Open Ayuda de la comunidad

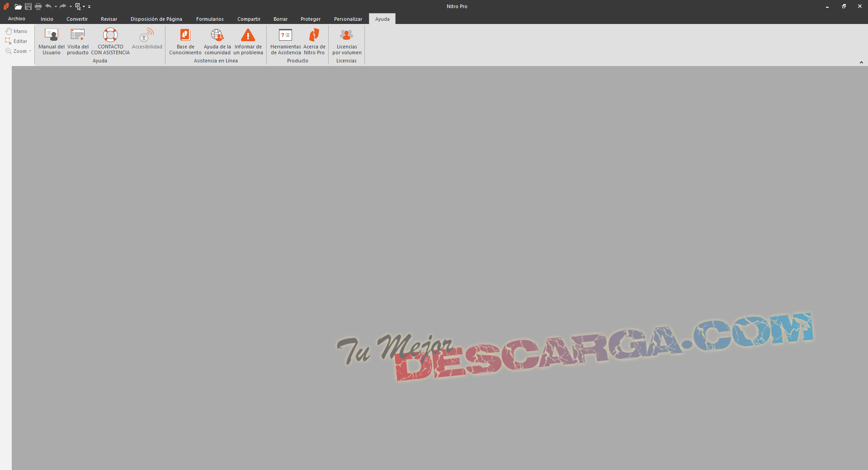click(217, 42)
